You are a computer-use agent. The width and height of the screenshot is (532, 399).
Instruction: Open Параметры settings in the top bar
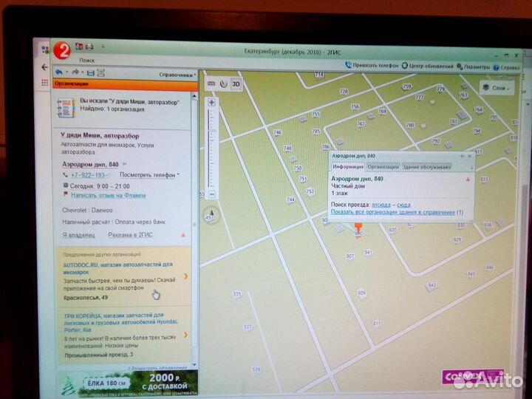click(x=475, y=65)
